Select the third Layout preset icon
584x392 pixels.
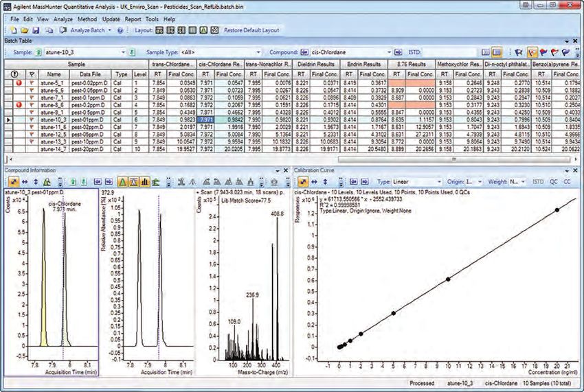(181, 30)
